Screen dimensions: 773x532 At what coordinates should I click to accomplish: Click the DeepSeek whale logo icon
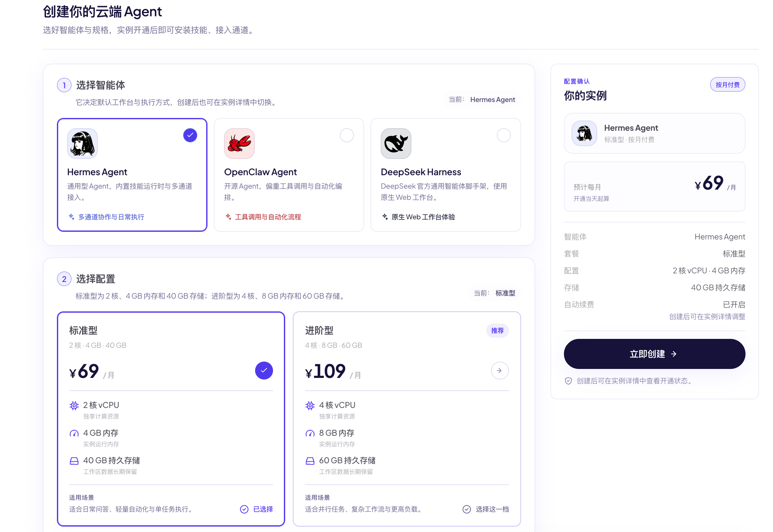click(396, 143)
